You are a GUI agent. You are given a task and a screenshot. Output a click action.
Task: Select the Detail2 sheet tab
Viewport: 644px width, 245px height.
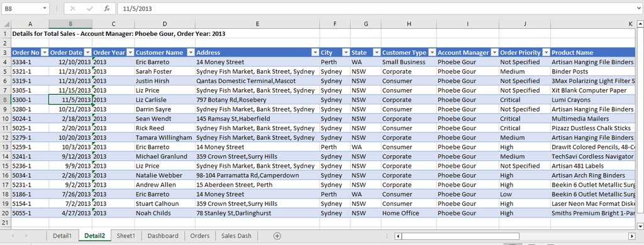click(x=94, y=236)
